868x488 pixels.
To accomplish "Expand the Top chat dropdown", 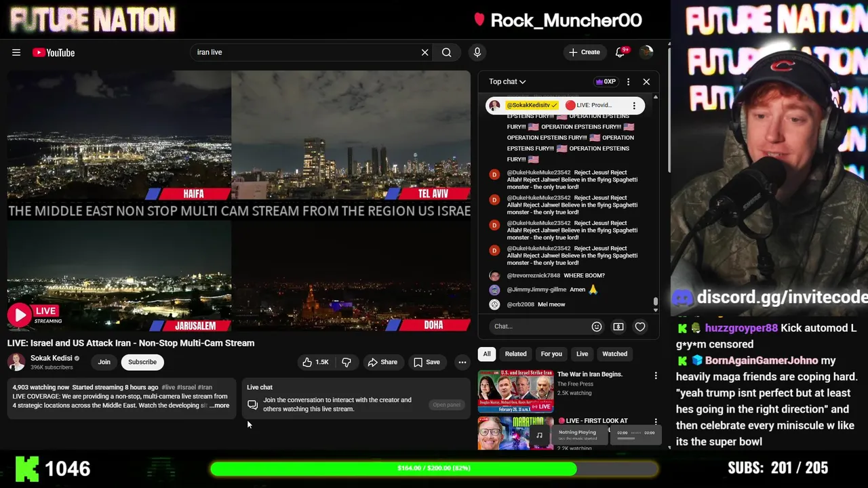I will point(507,81).
